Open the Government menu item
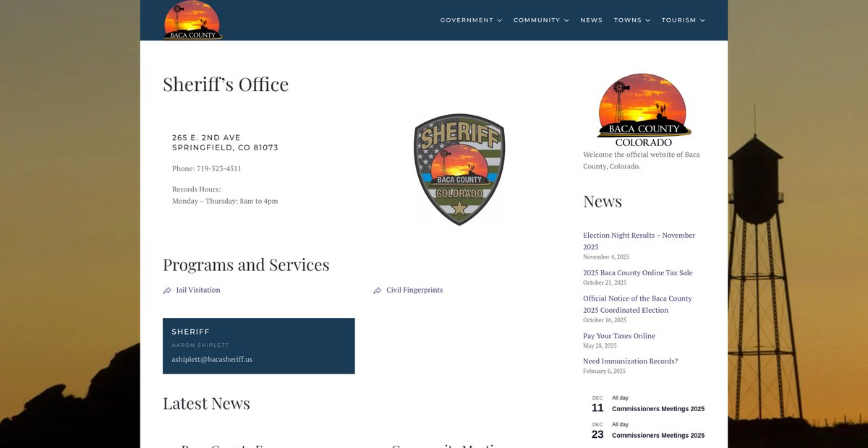 pyautogui.click(x=467, y=20)
